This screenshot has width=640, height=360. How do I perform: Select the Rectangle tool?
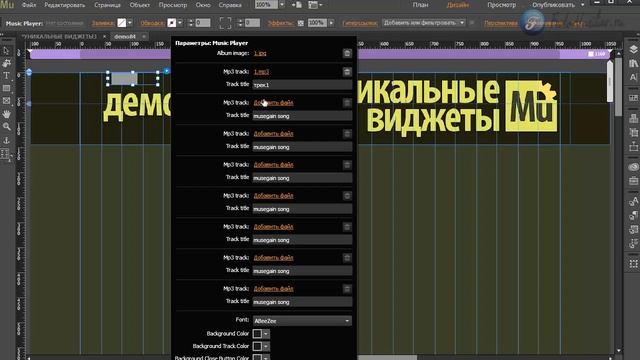[x=7, y=89]
